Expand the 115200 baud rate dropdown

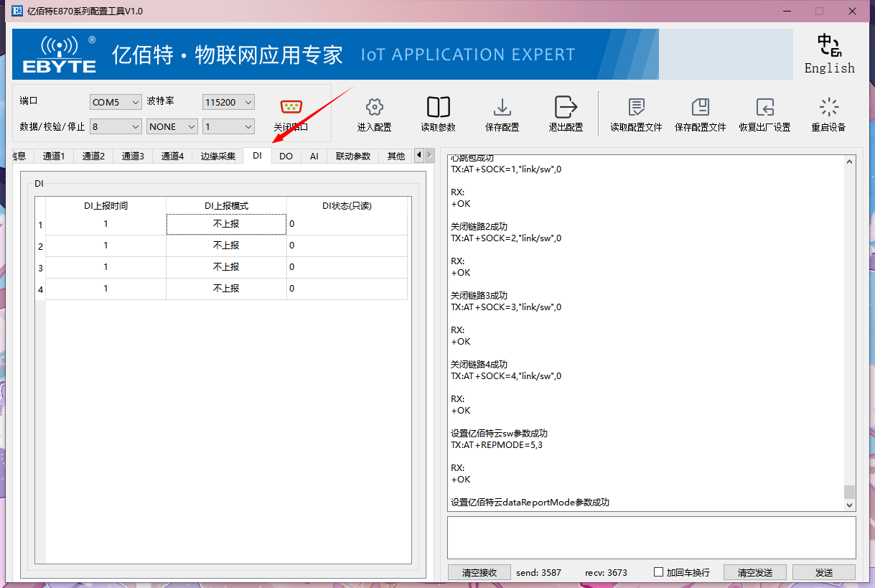[228, 103]
